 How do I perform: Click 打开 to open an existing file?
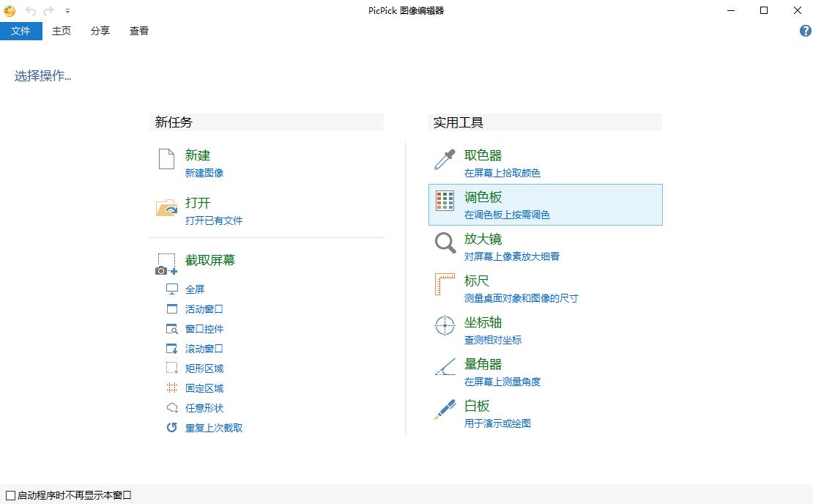[198, 204]
